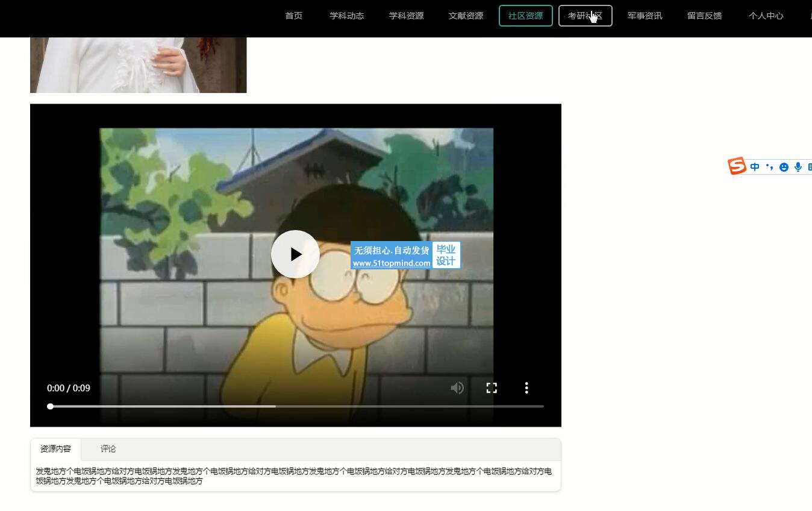Click the 0:00 / 0:09 time display
Viewport: 812px width, 511px height.
(x=69, y=388)
